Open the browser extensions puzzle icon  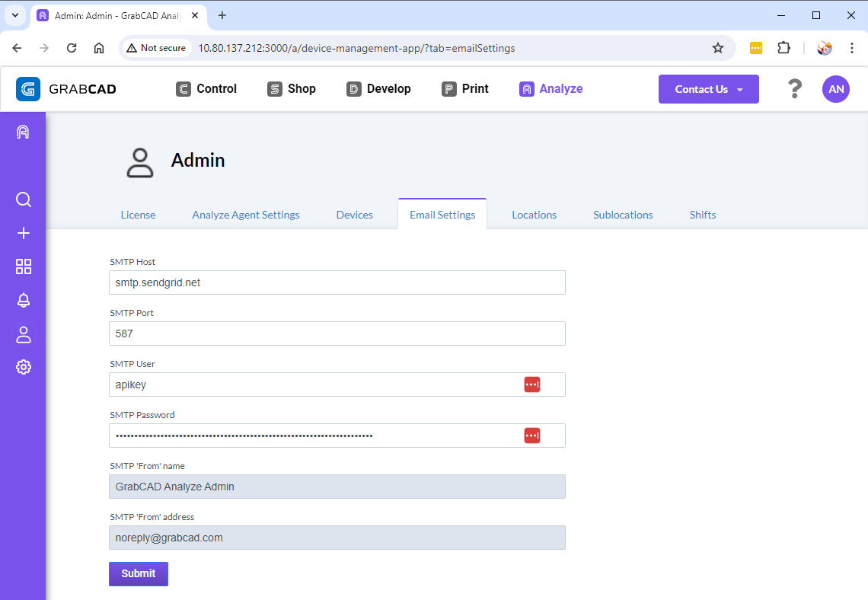[783, 48]
